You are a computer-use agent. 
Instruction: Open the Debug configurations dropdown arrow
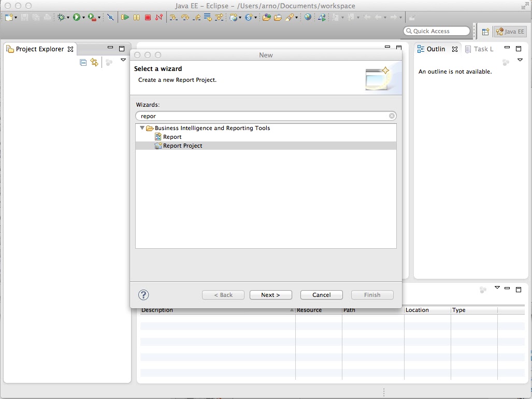68,18
